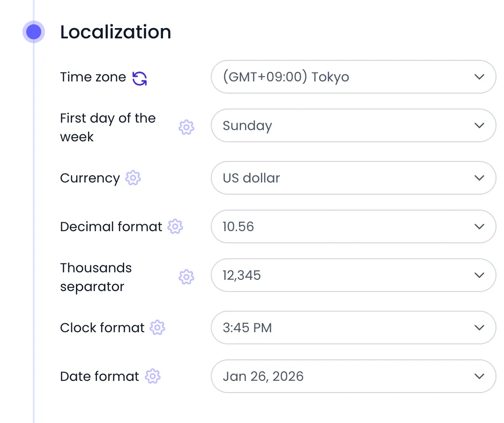Select the Localization section bullet marker

[x=34, y=32]
